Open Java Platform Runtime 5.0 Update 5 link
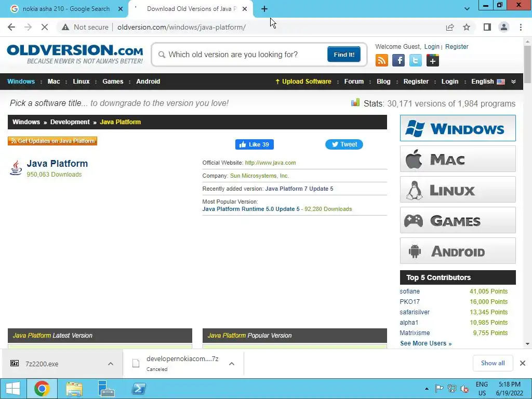 (x=251, y=209)
